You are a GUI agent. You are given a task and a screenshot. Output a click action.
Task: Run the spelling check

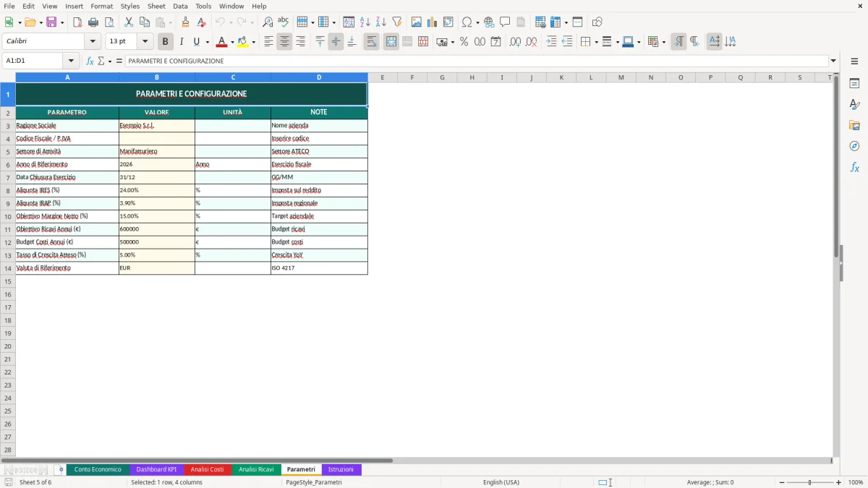(x=284, y=22)
